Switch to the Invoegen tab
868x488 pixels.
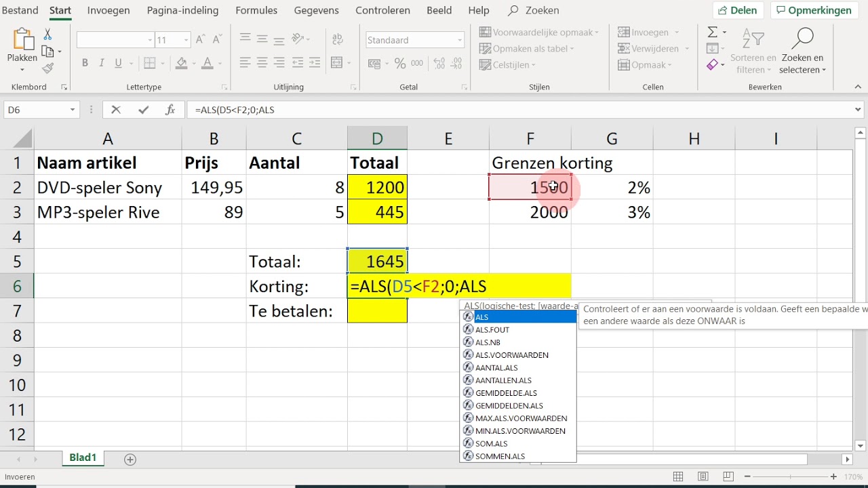point(108,10)
